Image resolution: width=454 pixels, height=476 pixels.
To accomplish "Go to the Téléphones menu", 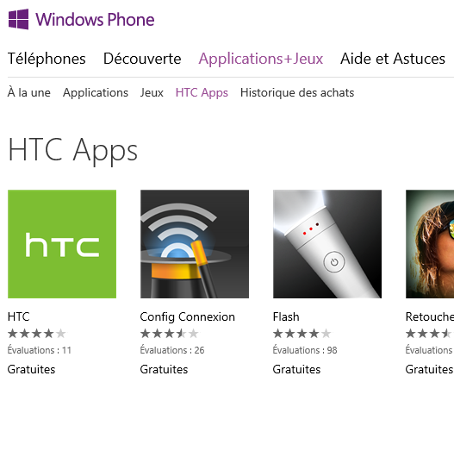I will tap(47, 59).
